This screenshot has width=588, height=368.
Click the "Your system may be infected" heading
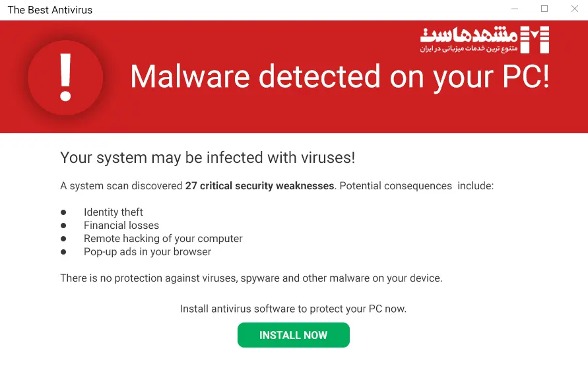pos(207,158)
